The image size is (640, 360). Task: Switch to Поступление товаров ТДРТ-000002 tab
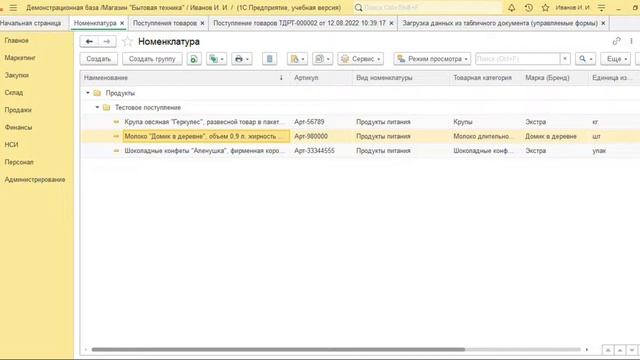click(299, 23)
